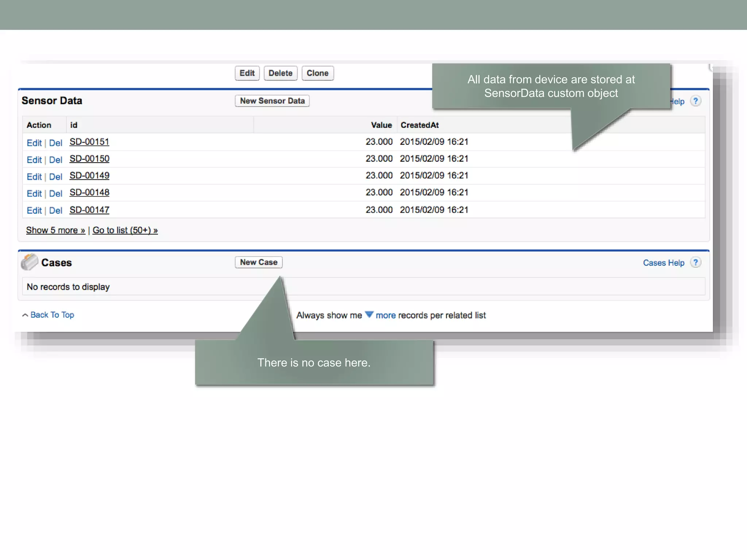Click the Edit button above Sensor Data
The height and width of the screenshot is (560, 747).
pyautogui.click(x=247, y=73)
